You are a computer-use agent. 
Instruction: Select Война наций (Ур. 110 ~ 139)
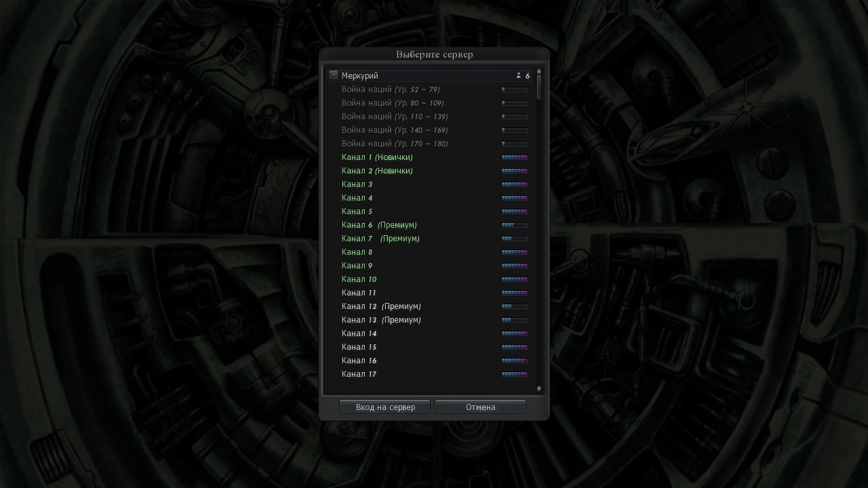point(395,117)
